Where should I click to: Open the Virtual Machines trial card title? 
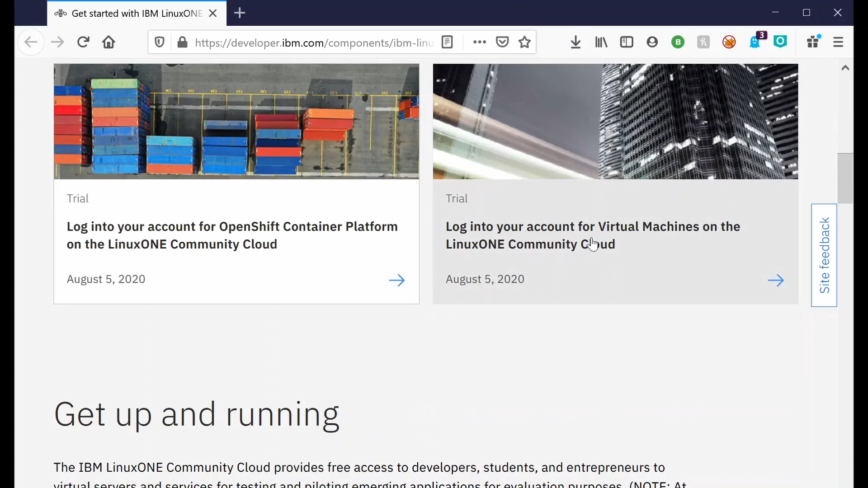click(593, 235)
